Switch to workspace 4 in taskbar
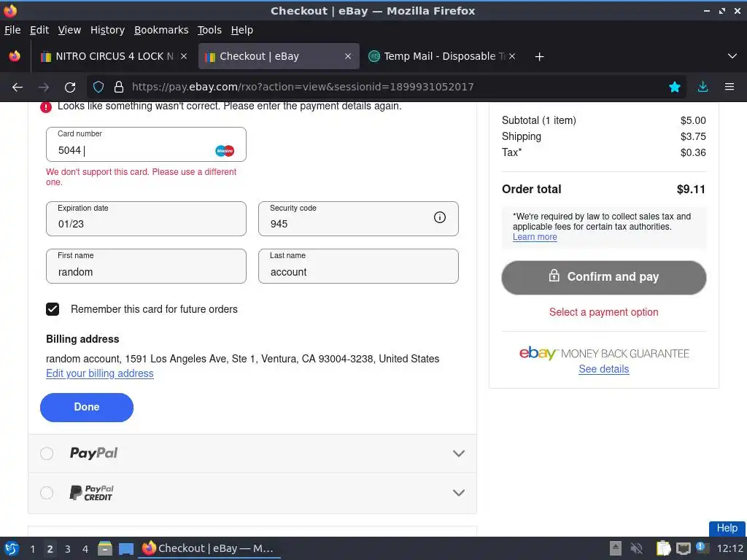Viewport: 747px width, 560px height. coord(85,549)
